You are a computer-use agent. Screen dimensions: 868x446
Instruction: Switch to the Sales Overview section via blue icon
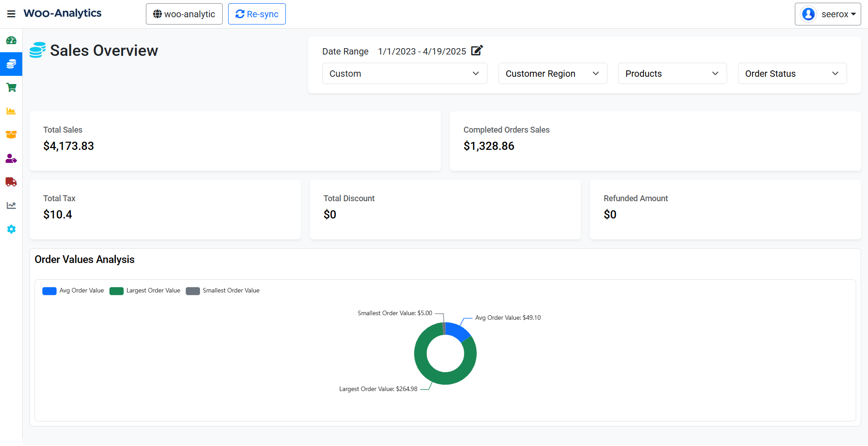[11, 64]
